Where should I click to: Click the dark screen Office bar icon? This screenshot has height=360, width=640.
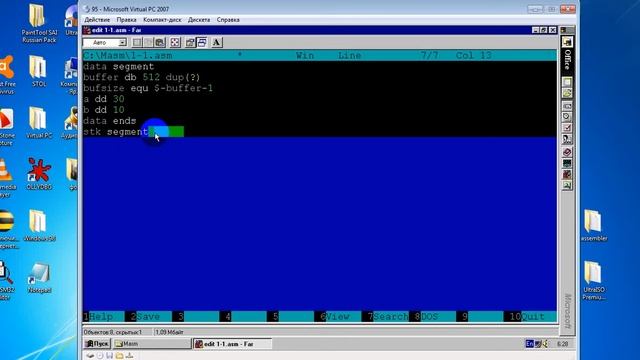567,163
